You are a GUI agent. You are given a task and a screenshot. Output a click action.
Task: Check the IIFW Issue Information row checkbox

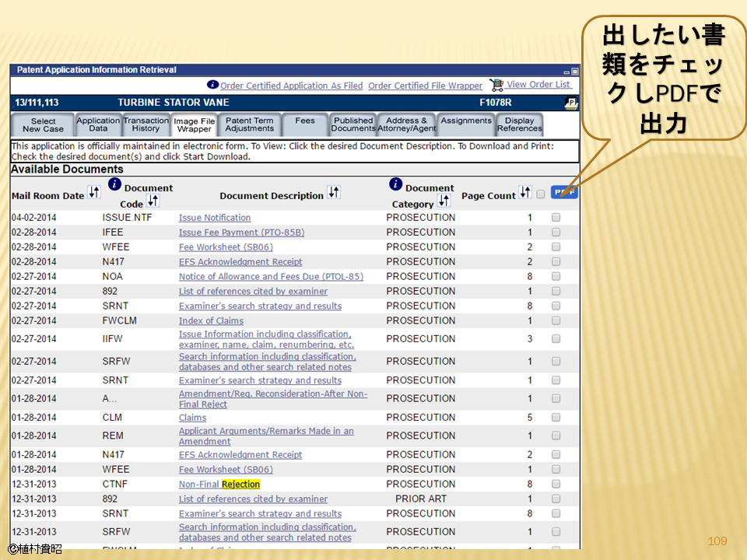(x=556, y=338)
